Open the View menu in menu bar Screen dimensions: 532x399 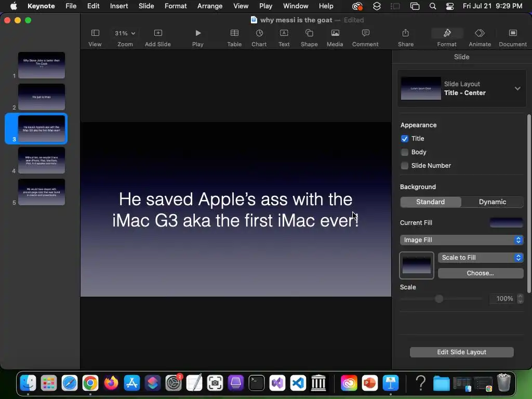pyautogui.click(x=241, y=6)
